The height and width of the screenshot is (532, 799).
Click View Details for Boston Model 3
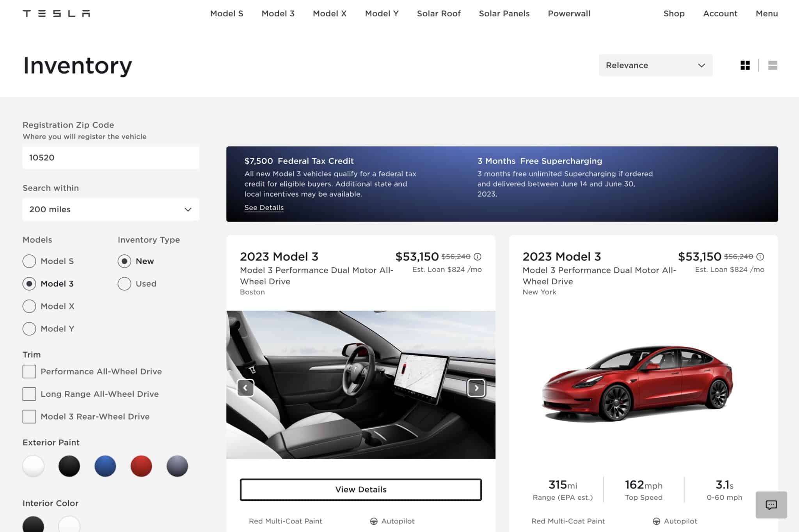pos(361,489)
